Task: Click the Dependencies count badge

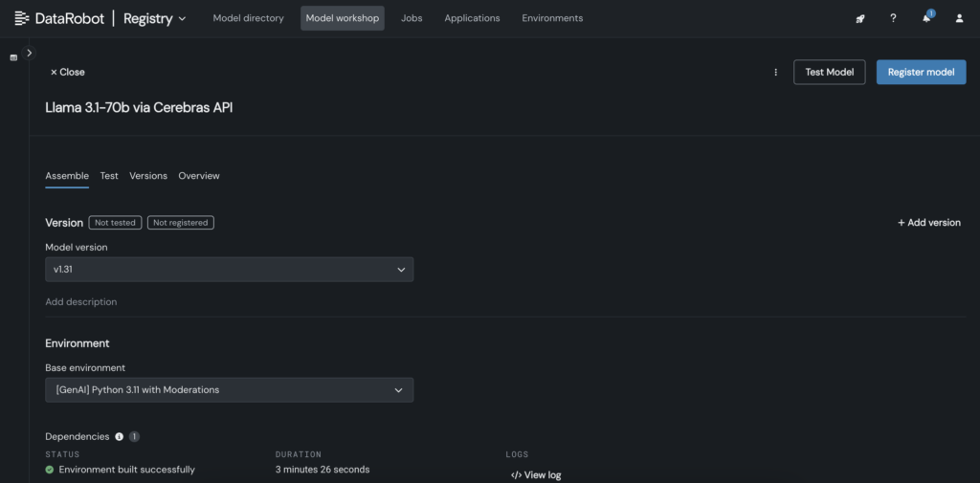Action: point(134,437)
